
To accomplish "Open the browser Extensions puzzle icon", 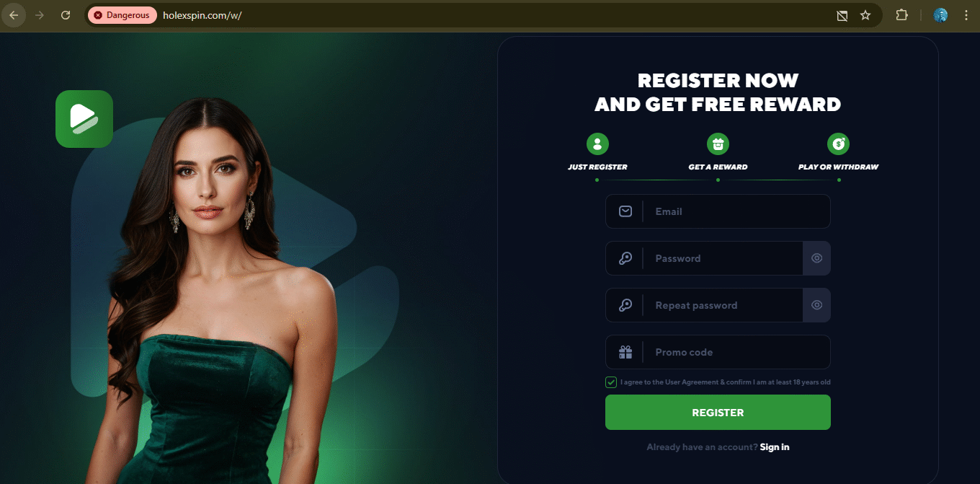I will [x=901, y=15].
